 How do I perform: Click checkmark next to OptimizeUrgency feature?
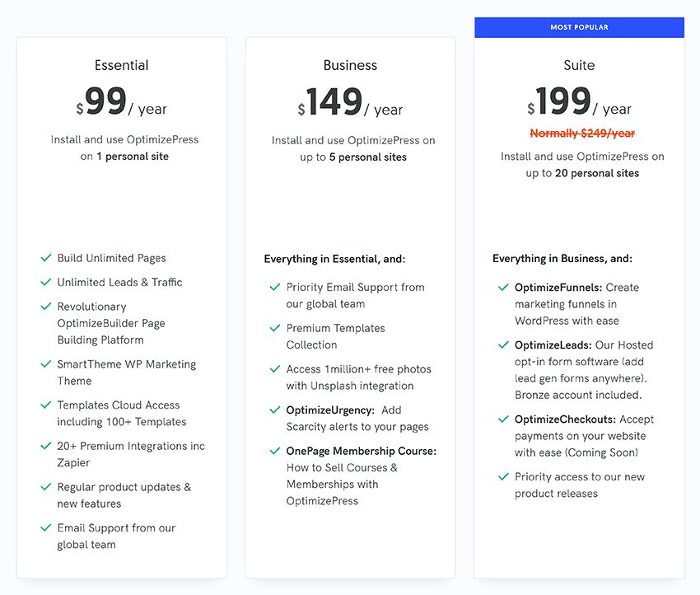275,410
